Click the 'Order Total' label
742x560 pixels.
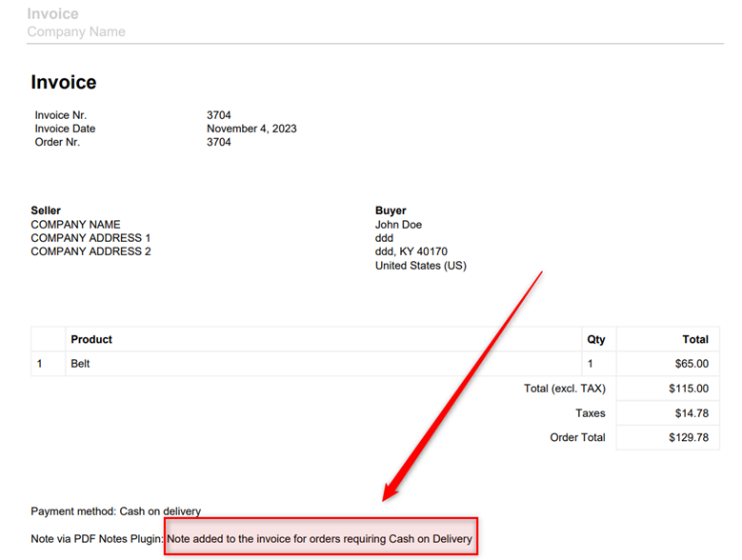click(x=577, y=437)
